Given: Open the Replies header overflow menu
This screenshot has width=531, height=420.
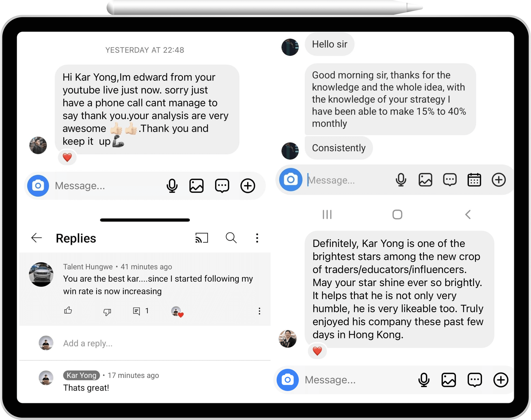Looking at the screenshot, I should (x=257, y=238).
